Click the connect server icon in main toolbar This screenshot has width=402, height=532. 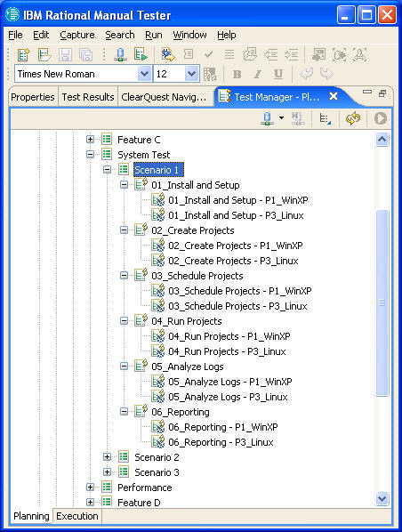coord(120,54)
